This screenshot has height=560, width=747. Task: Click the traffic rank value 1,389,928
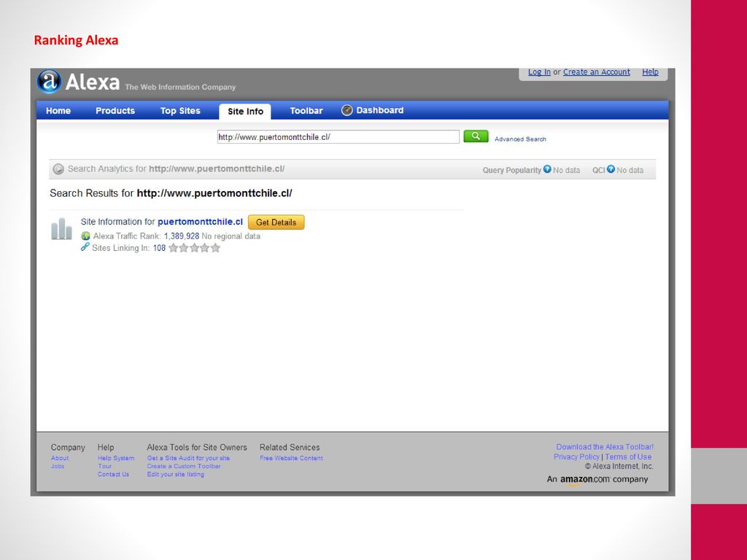click(182, 236)
